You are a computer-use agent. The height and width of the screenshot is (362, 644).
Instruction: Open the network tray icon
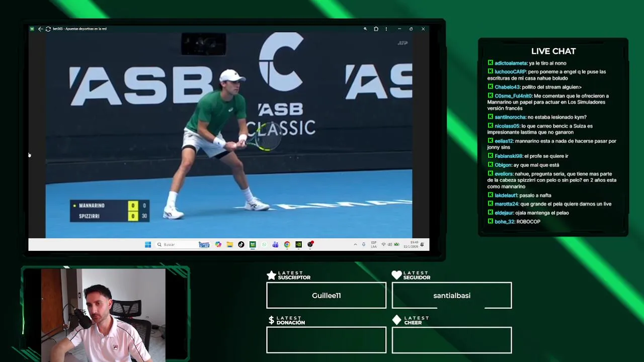point(383,244)
